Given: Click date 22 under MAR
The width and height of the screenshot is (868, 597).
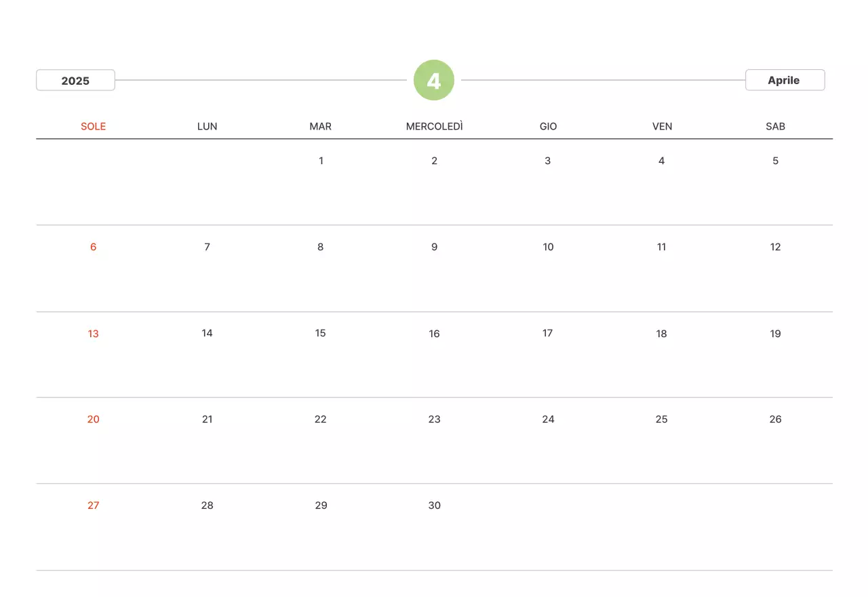Looking at the screenshot, I should [x=321, y=419].
